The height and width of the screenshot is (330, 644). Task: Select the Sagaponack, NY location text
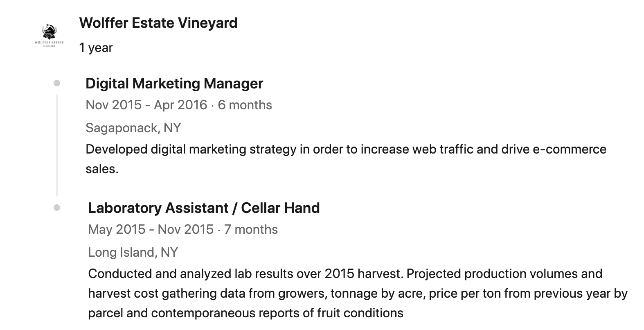[133, 128]
